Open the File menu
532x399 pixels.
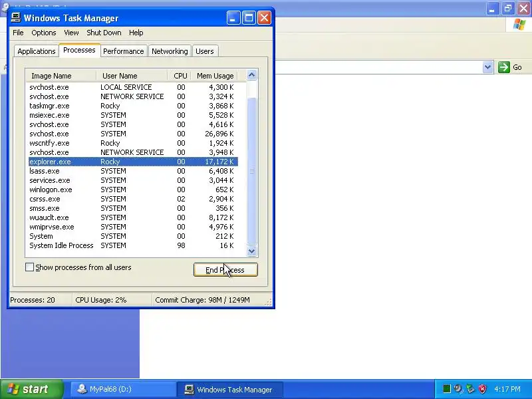(18, 33)
